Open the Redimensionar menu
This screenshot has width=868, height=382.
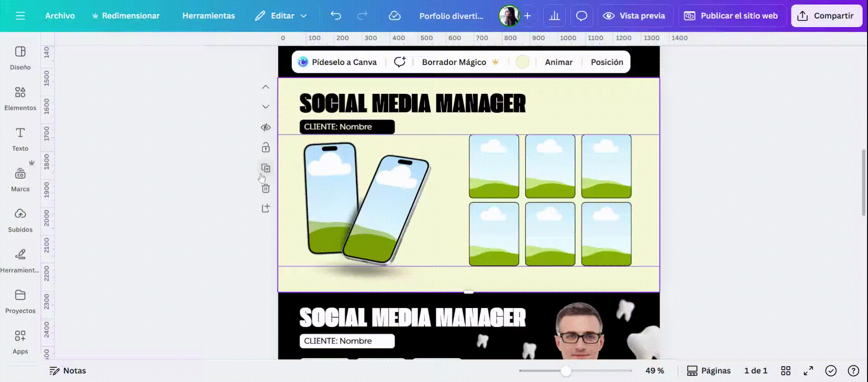click(126, 16)
